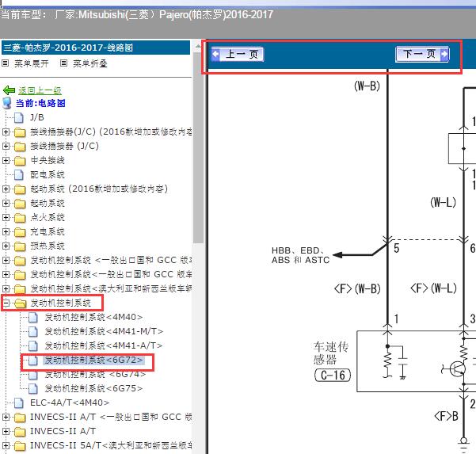Open 发动机控制系统<6G72> circuit diagram
476x454 pixels.
coord(93,361)
